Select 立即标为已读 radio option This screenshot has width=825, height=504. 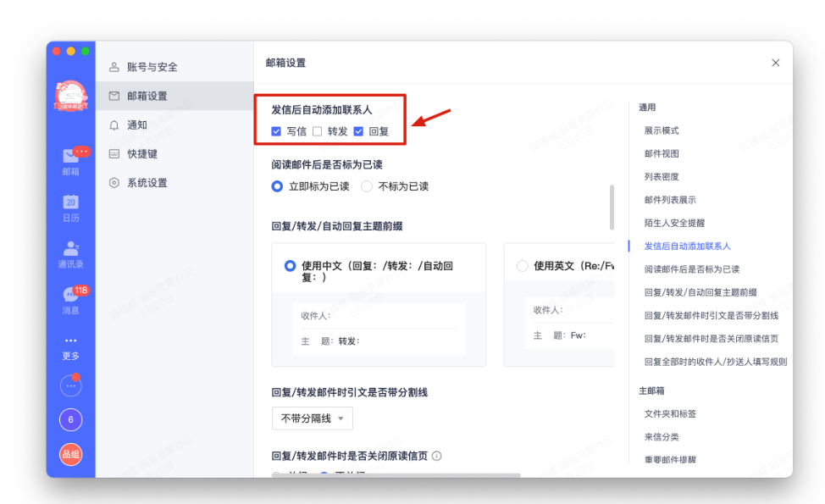277,186
